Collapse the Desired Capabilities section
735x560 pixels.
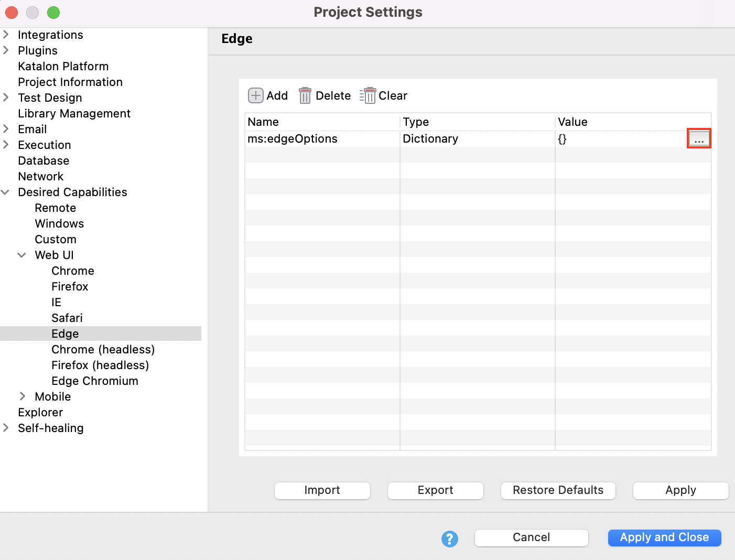click(6, 192)
